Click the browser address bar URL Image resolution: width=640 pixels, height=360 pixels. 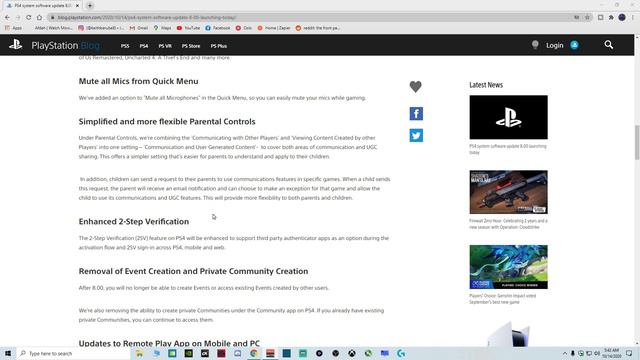(147, 18)
